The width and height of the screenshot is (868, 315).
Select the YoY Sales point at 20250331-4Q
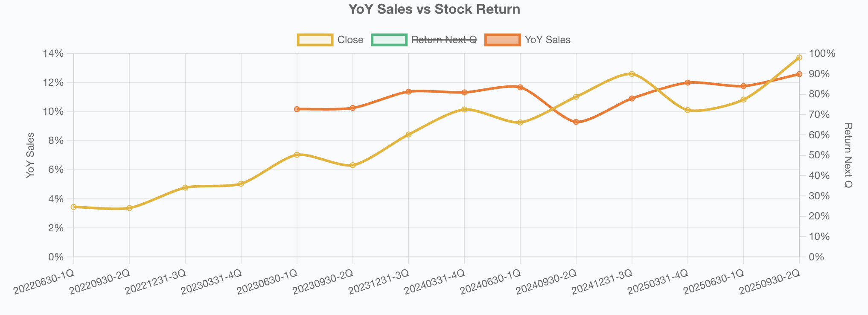(x=687, y=82)
